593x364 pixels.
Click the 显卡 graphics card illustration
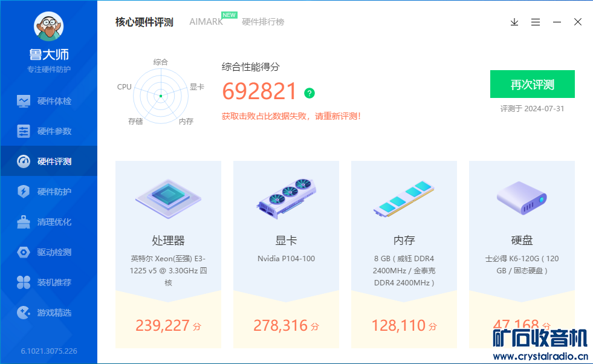(287, 199)
